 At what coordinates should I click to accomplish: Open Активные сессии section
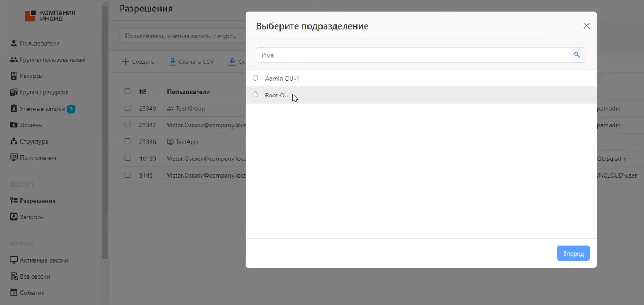[44, 260]
